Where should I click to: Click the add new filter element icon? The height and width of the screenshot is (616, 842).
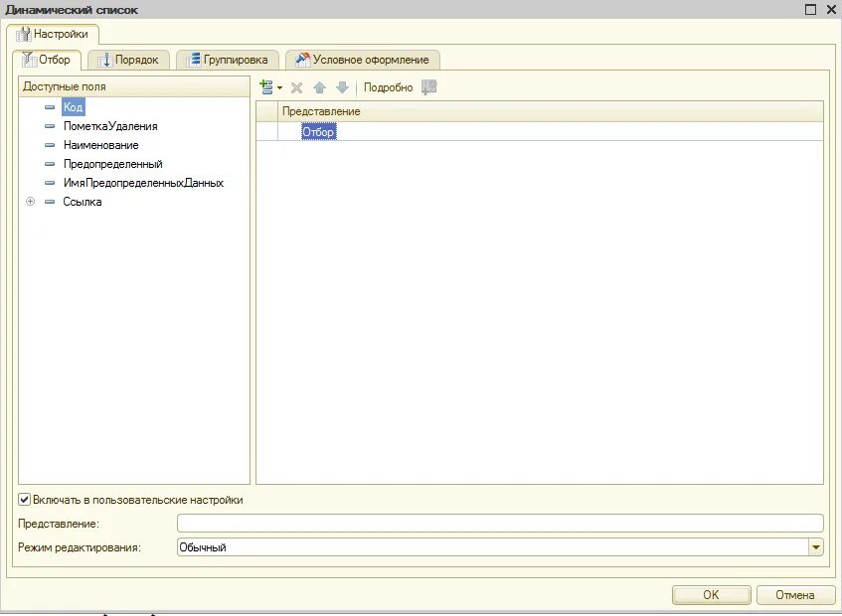click(x=266, y=86)
